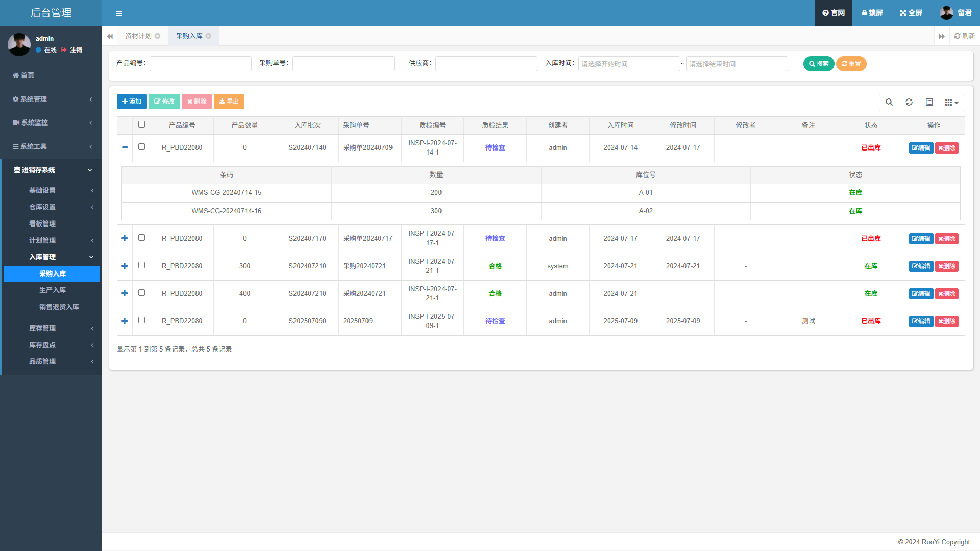Viewport: 980px width, 551px height.
Task: Tick checkbox of the 300 quantity row
Action: click(142, 265)
